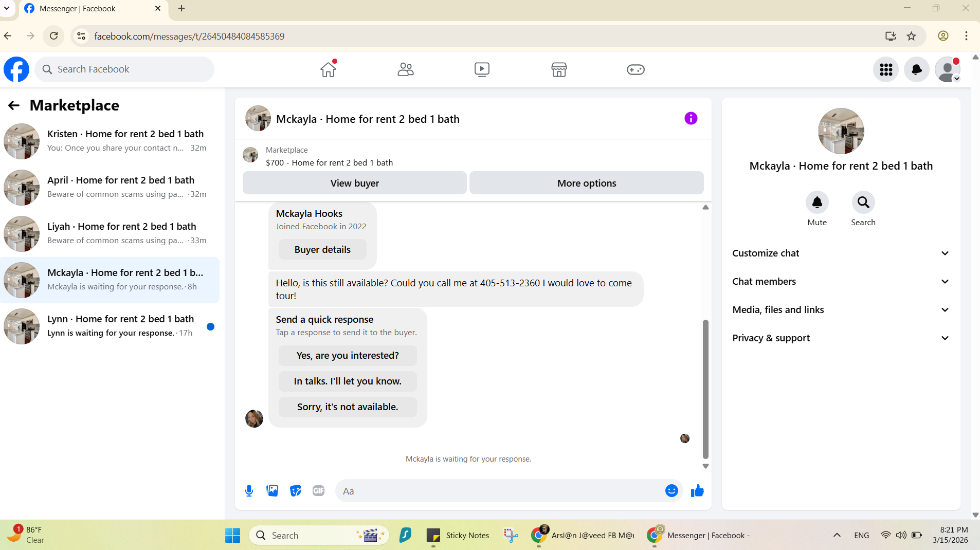The height and width of the screenshot is (550, 980).
Task: Go back in browser history
Action: (8, 36)
